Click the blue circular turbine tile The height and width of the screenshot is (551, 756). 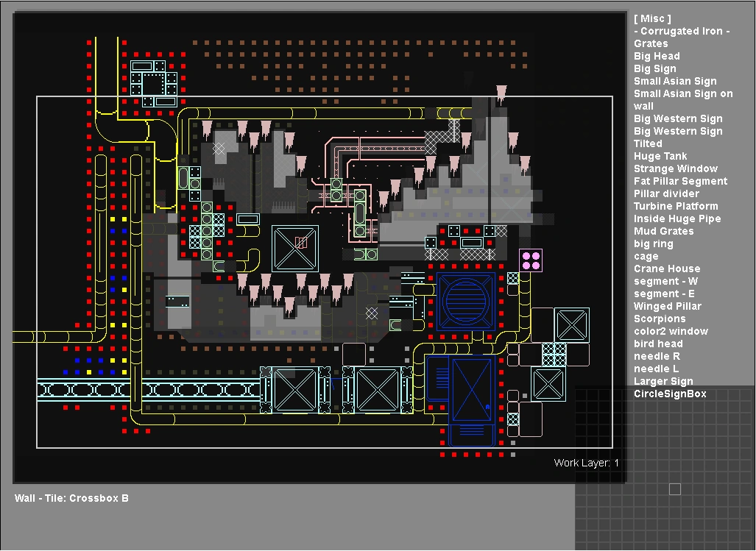pos(464,302)
